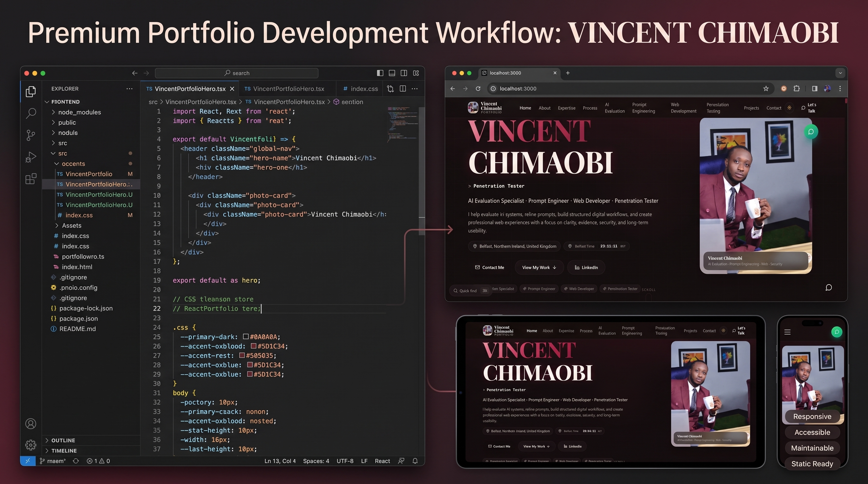Open notifications bell in status bar
Screen dimensions: 868x484
(415, 461)
